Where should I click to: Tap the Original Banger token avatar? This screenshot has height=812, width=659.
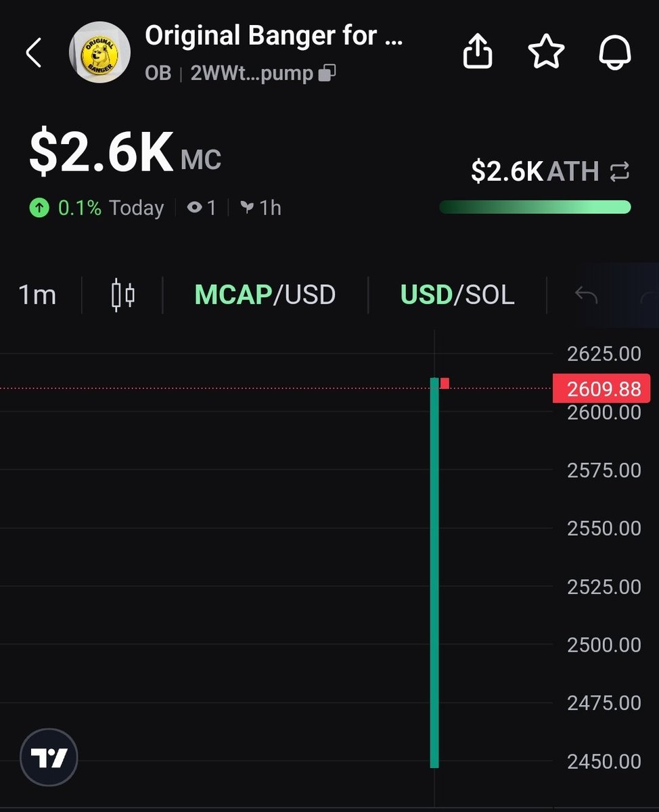[101, 52]
